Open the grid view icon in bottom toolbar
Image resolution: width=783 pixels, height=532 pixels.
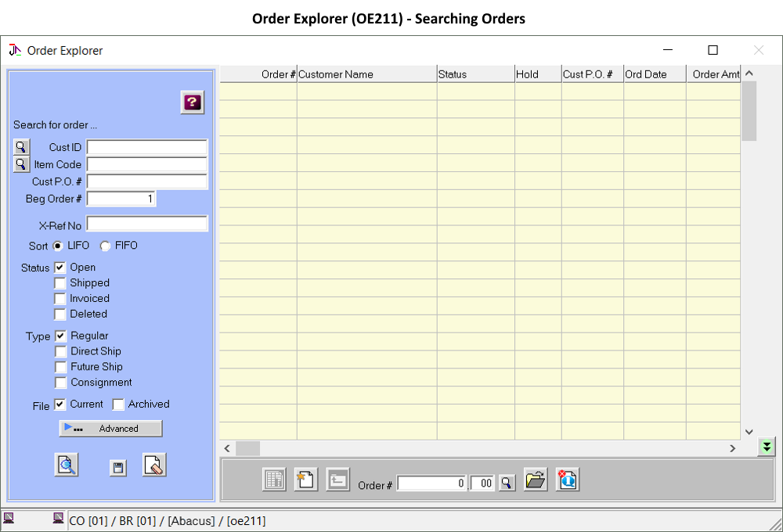274,480
